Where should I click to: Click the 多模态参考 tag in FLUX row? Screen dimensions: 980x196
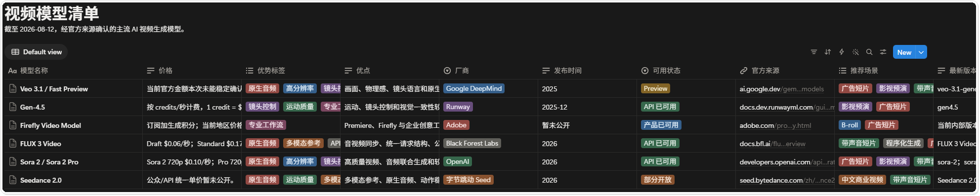(x=303, y=143)
